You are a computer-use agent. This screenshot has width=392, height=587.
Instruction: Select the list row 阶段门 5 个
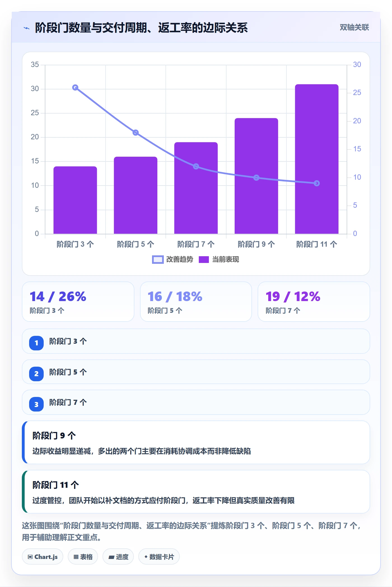pyautogui.click(x=196, y=372)
